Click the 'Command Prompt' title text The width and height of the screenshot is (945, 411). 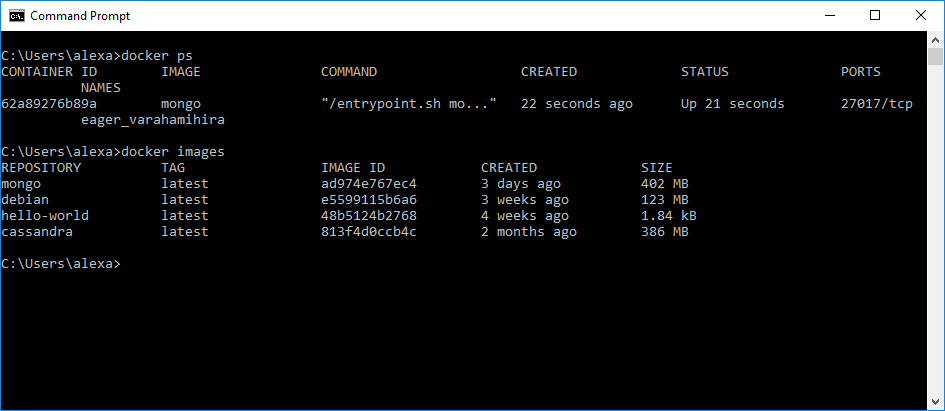80,16
